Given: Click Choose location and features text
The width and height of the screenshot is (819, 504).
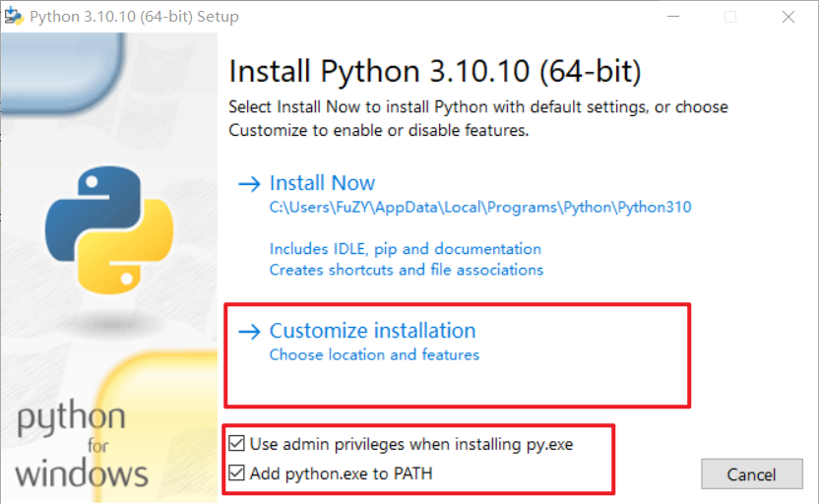Looking at the screenshot, I should [374, 355].
